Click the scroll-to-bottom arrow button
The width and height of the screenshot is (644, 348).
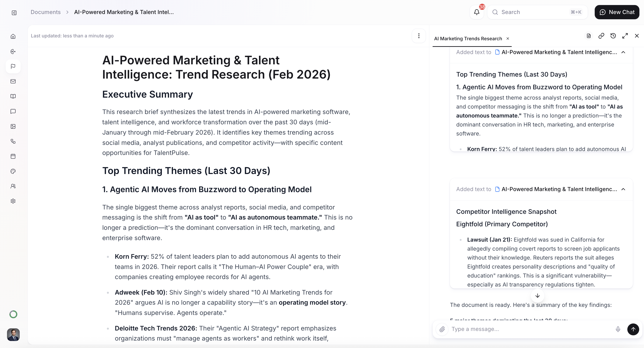coord(537,296)
